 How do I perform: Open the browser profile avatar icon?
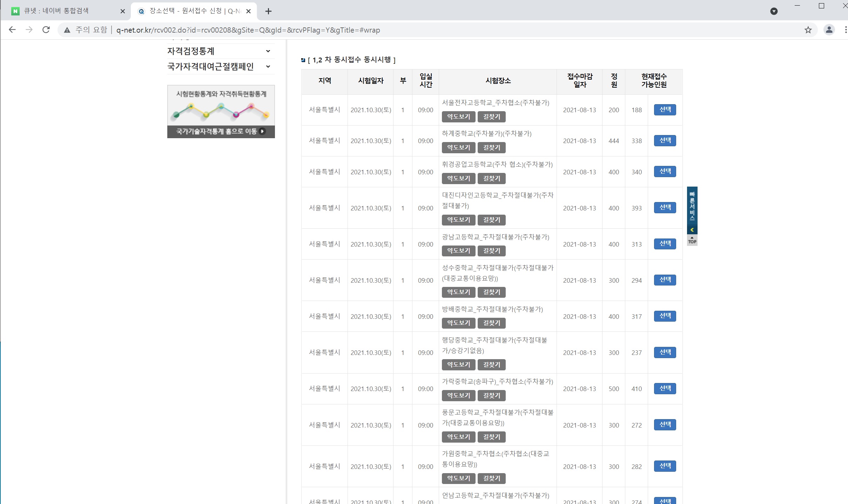click(x=829, y=30)
